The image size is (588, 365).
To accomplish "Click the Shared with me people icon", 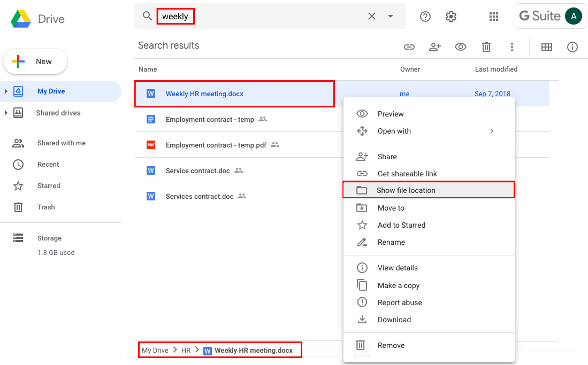I will (x=18, y=143).
